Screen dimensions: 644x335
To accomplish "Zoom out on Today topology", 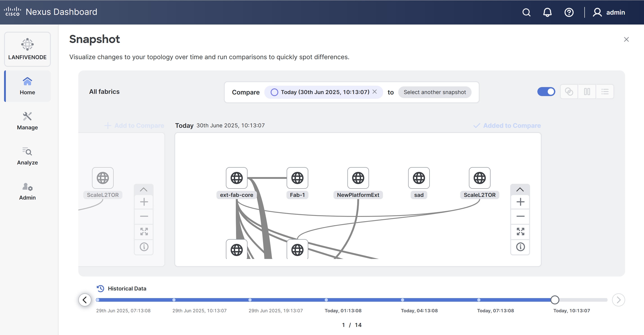I will pos(520,216).
